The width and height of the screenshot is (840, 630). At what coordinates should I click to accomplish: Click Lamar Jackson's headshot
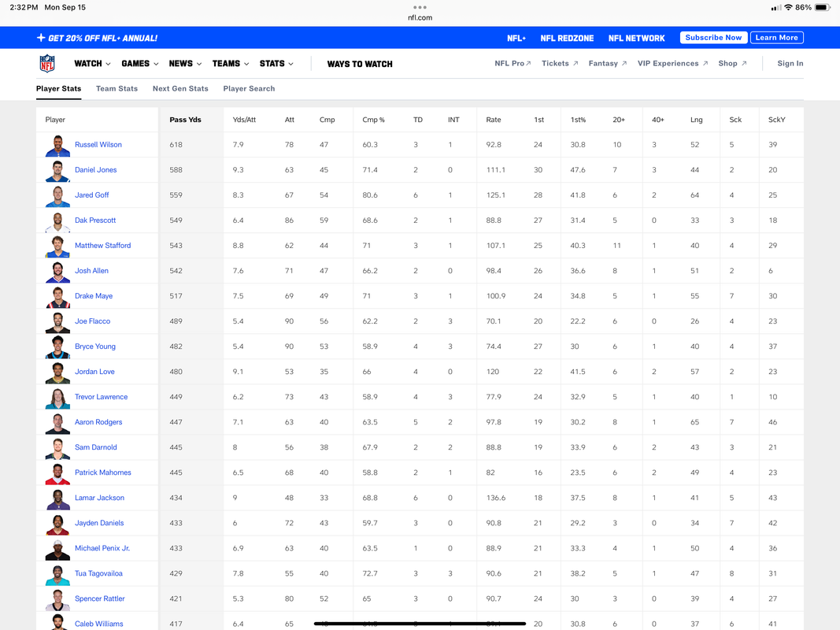pyautogui.click(x=57, y=498)
